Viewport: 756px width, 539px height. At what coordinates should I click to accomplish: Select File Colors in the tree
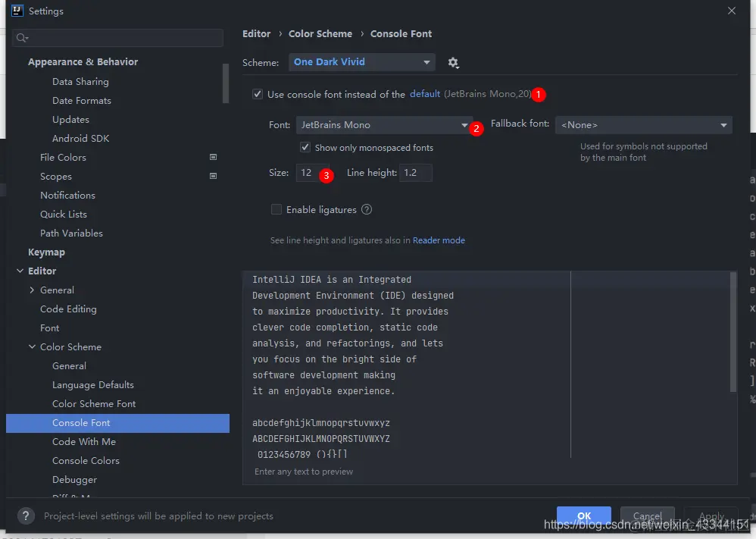click(x=63, y=158)
